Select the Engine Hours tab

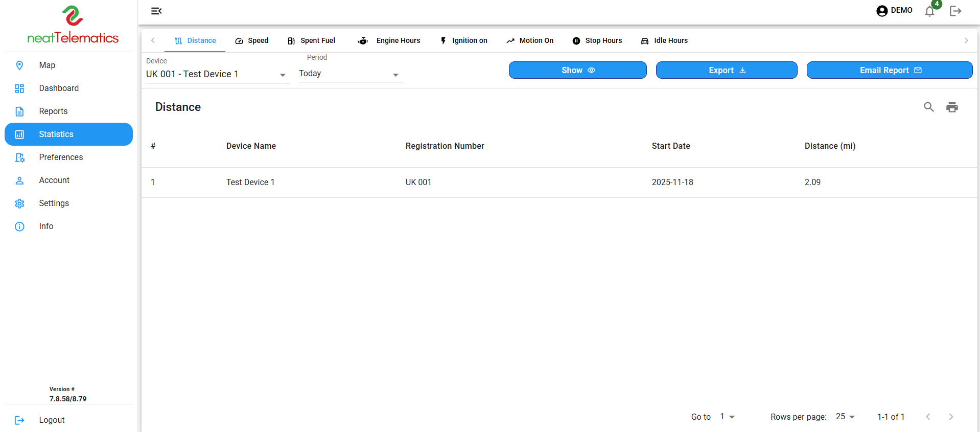[x=389, y=40]
